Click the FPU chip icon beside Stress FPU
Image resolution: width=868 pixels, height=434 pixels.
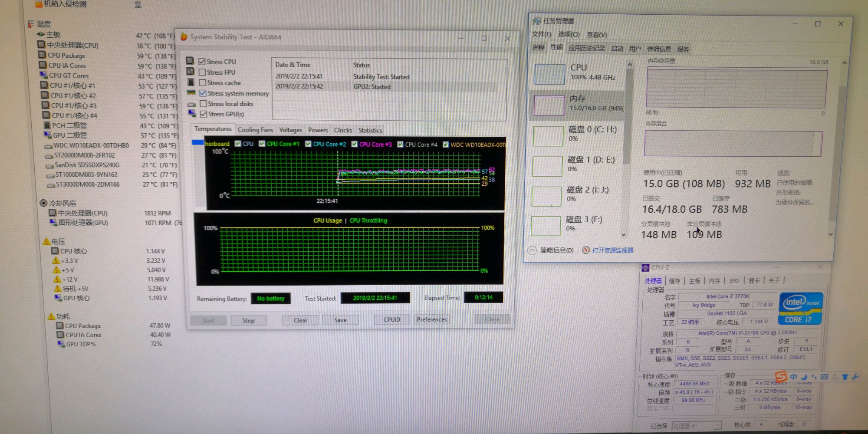pyautogui.click(x=190, y=71)
